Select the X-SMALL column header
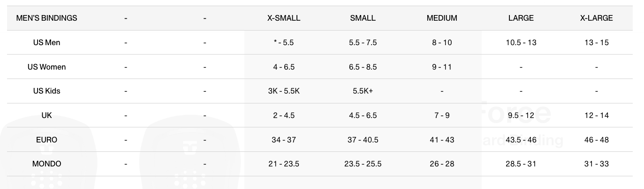The width and height of the screenshot is (644, 189). coord(283,18)
